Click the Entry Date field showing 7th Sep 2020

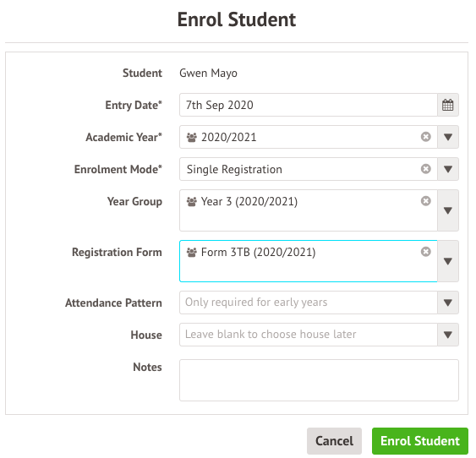point(309,105)
